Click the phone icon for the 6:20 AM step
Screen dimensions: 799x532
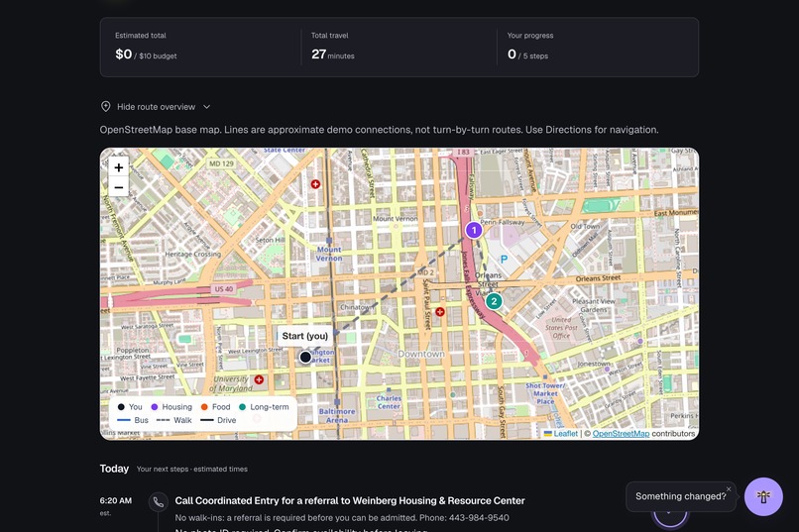158,502
